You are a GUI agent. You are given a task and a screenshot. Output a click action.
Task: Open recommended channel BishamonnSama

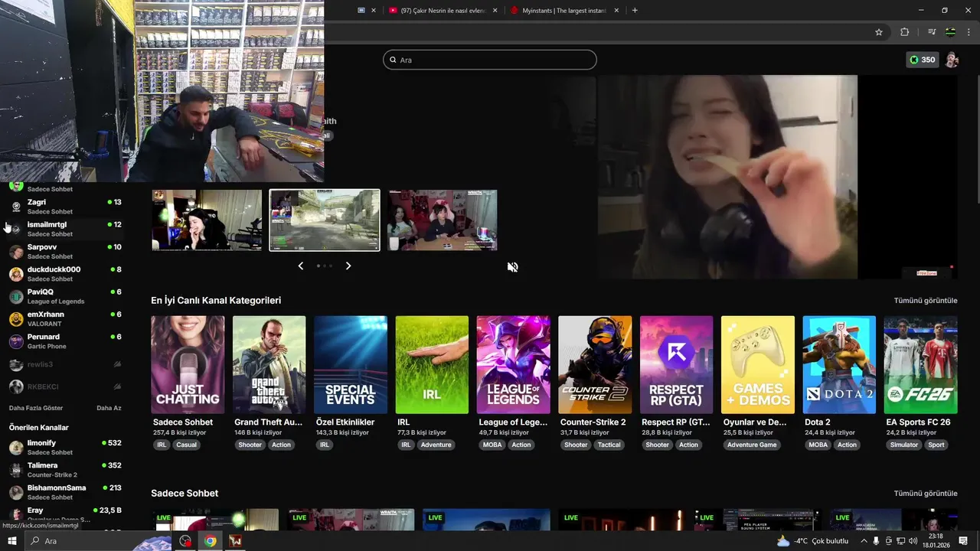coord(65,492)
